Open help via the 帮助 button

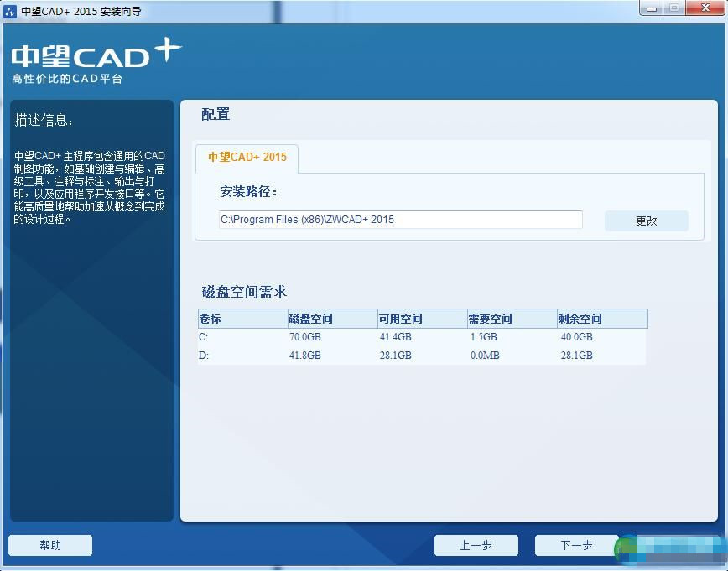(49, 545)
